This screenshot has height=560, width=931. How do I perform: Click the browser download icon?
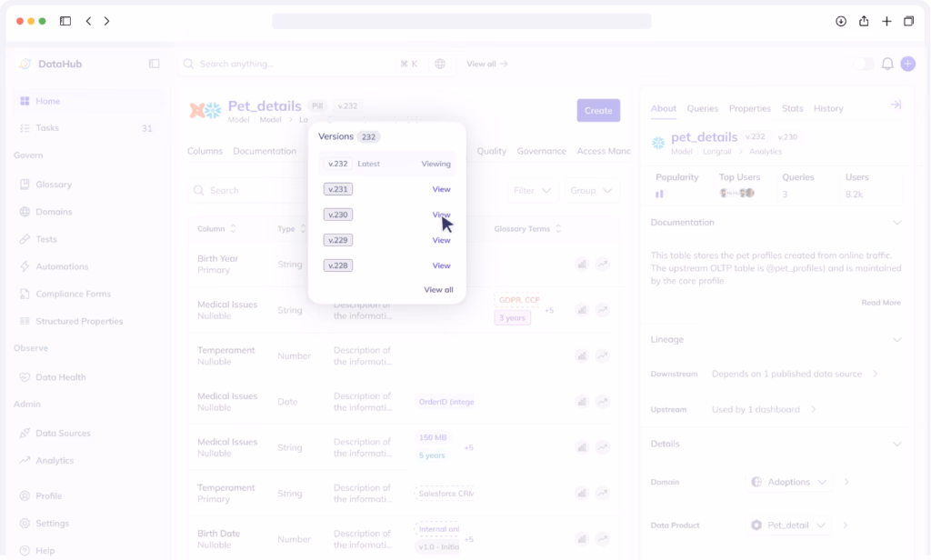pos(841,21)
